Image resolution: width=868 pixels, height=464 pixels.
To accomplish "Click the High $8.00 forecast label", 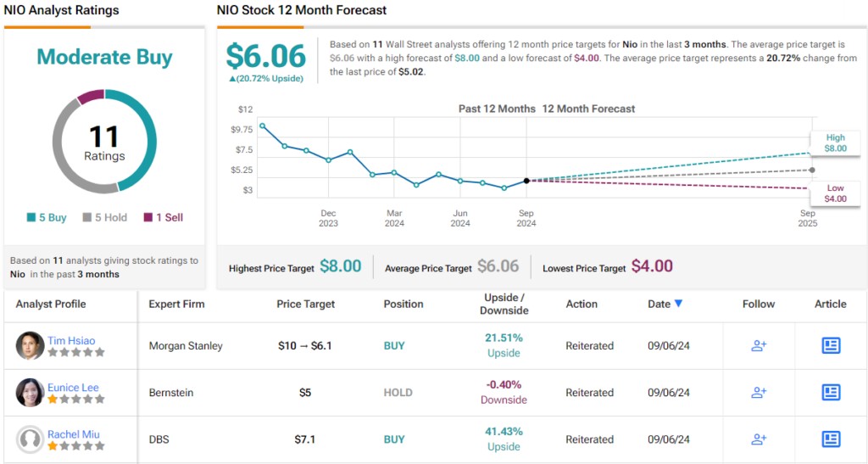I will coord(835,143).
